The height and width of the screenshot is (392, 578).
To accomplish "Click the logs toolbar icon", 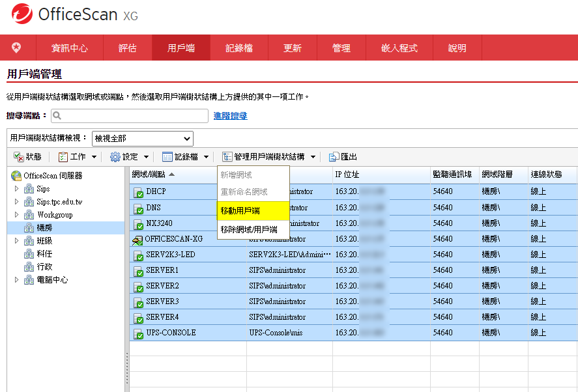I will 167,157.
